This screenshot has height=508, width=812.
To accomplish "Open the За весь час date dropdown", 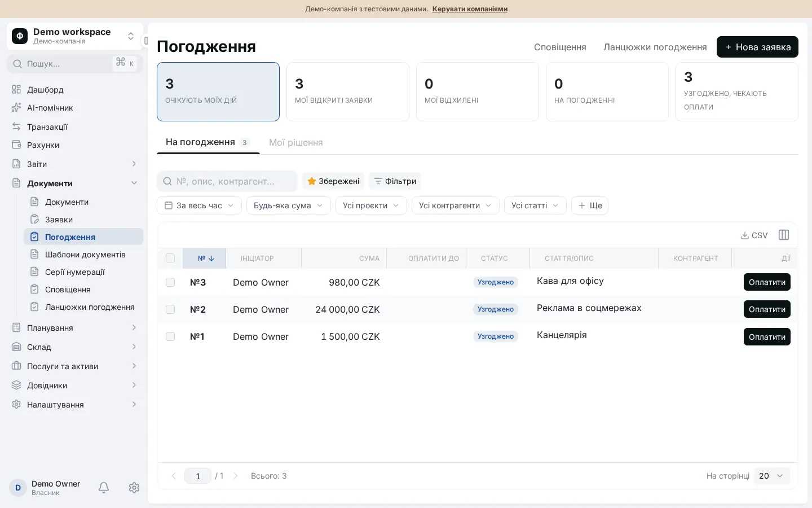I will (x=199, y=205).
